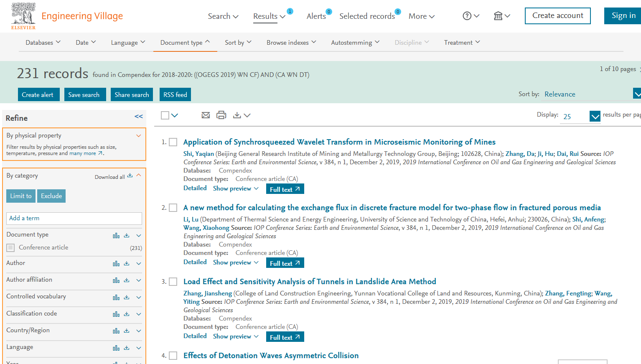641x364 pixels.
Task: Email selected records with the envelope icon
Action: coord(206,115)
